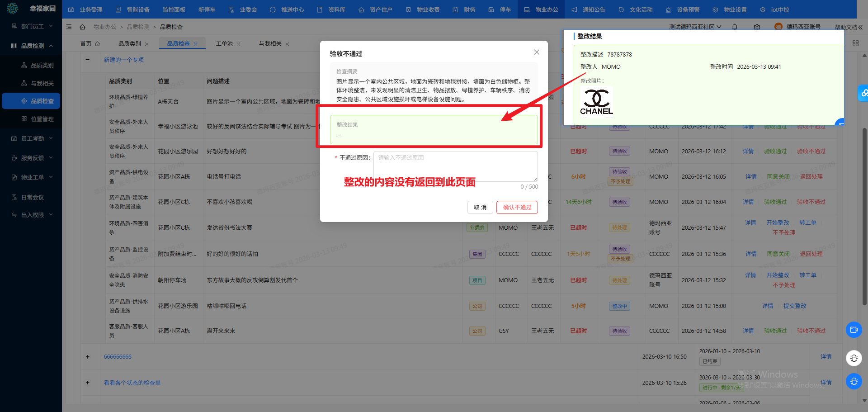This screenshot has height=412, width=868.
Task: Click the blue floating bug icon at bottom right
Action: pos(854,381)
